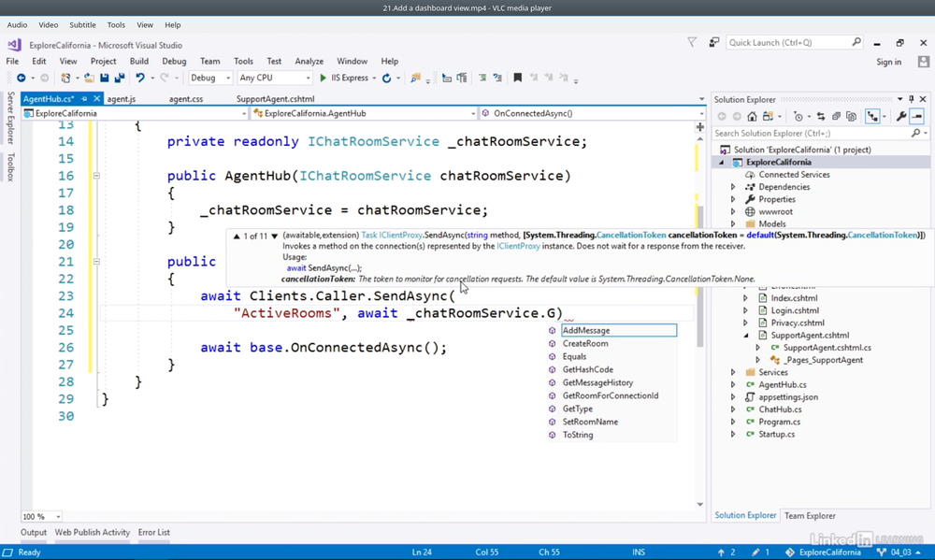Open the Error List tab
Screen dimensions: 935x560
point(154,533)
